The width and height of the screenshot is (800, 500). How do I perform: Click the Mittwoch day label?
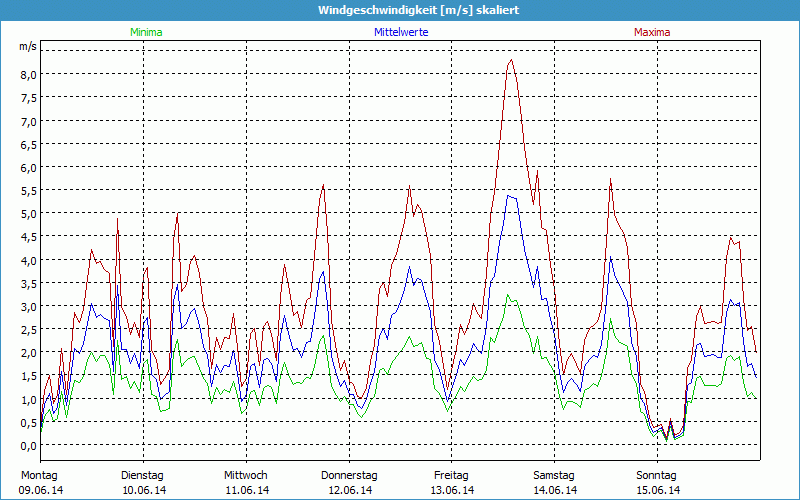pos(246,476)
